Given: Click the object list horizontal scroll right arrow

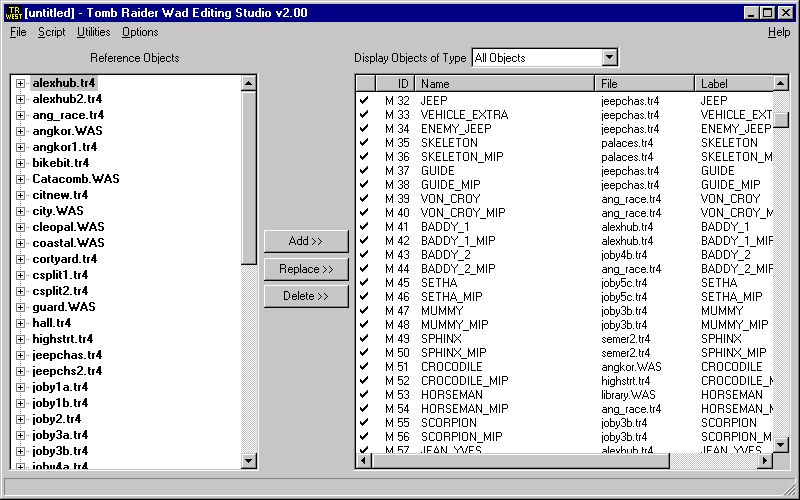Looking at the screenshot, I should [764, 461].
